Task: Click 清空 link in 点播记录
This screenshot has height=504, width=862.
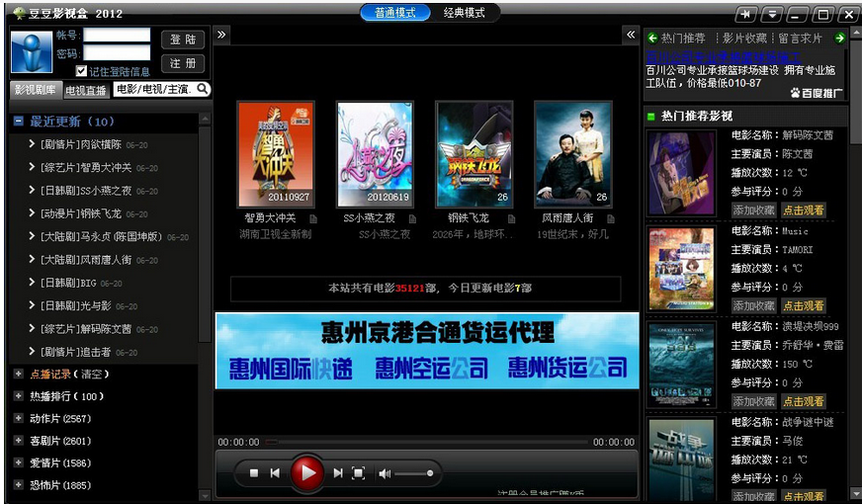Action: (92, 374)
